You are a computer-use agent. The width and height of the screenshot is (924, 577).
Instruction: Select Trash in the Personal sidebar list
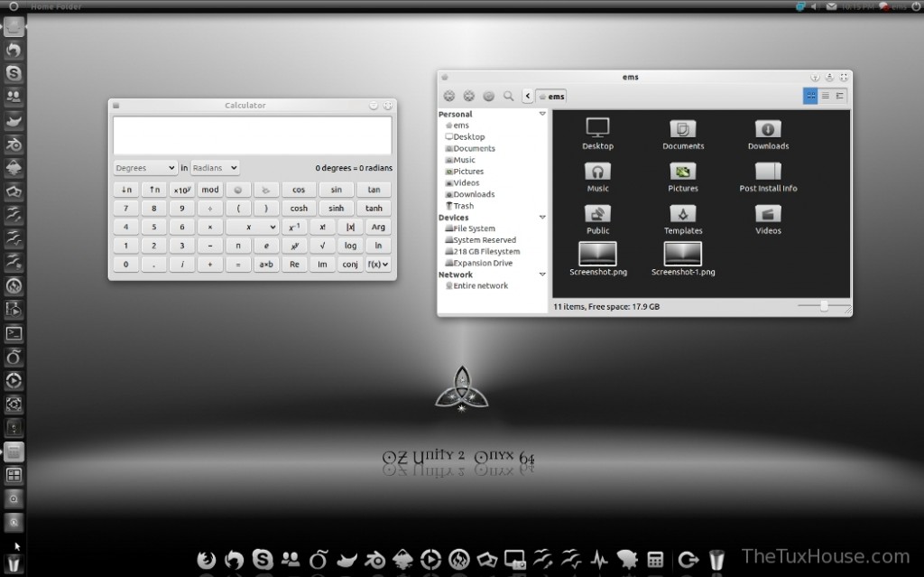(464, 206)
